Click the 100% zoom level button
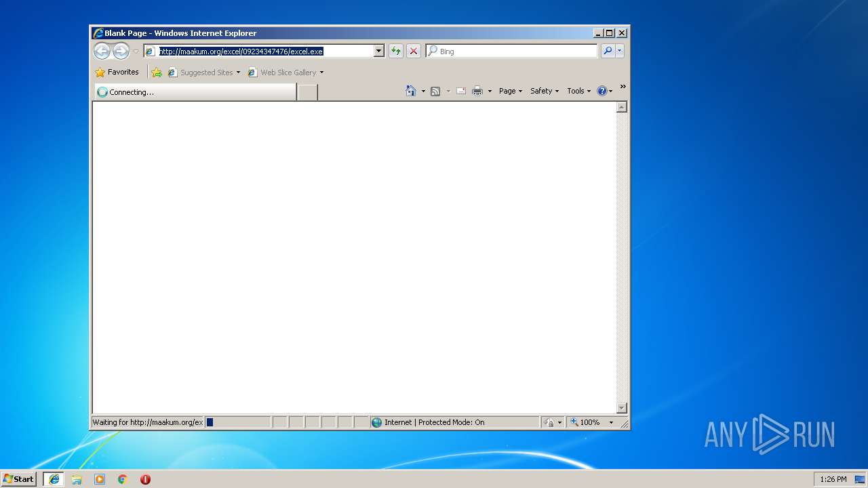Viewport: 868px width, 488px height. [586, 422]
